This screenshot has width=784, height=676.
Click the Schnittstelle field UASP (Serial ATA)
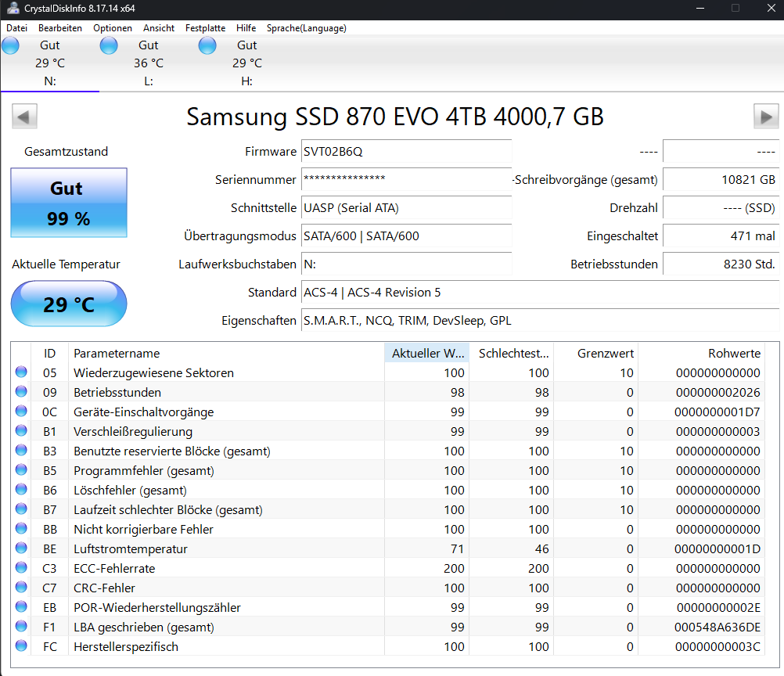click(x=407, y=208)
